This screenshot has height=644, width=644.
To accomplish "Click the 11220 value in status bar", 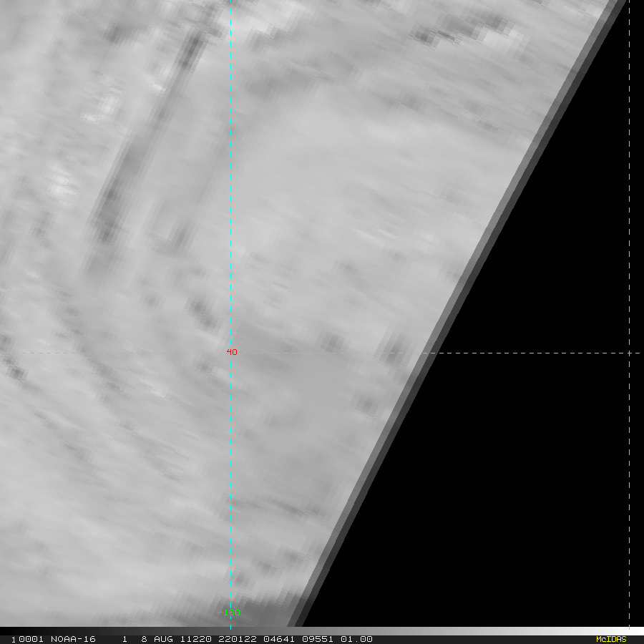I will [196, 639].
